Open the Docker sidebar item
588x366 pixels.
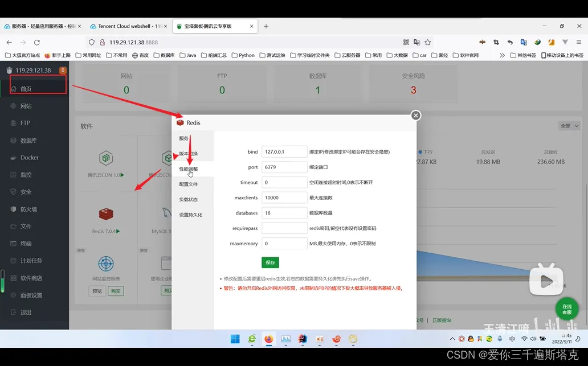34,158
